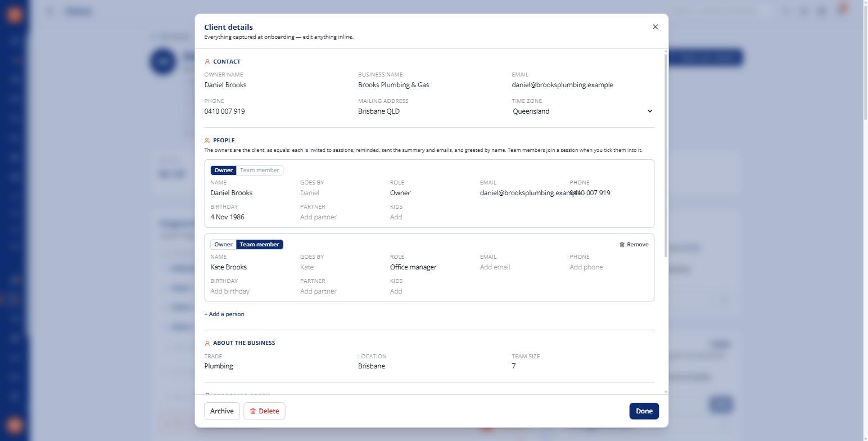Screen dimensions: 868x441
Task: Switch Kate Brooks to Owner
Action: (x=223, y=245)
